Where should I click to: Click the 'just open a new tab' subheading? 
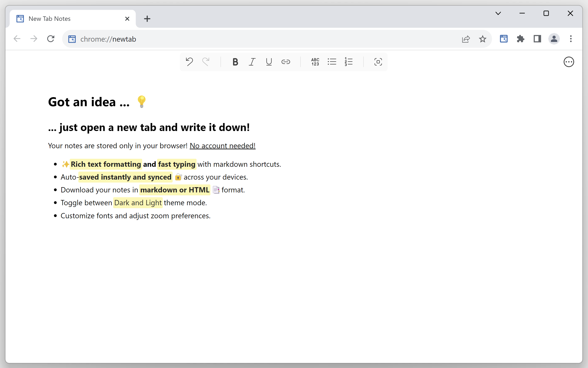[x=149, y=127]
